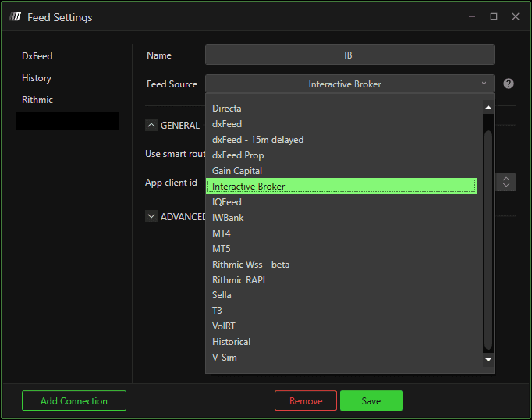Image resolution: width=532 pixels, height=420 pixels.
Task: Collapse the GENERAL section
Action: [x=151, y=125]
